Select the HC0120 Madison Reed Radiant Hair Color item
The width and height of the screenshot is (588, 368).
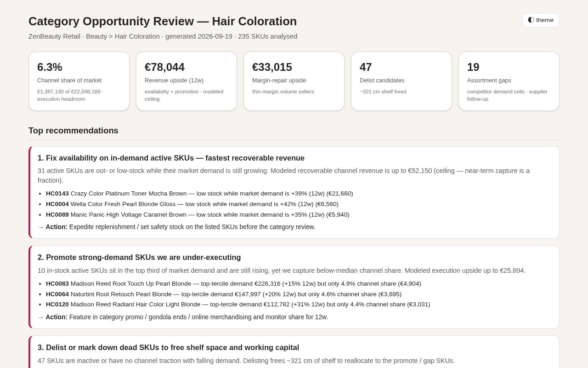tap(238, 305)
